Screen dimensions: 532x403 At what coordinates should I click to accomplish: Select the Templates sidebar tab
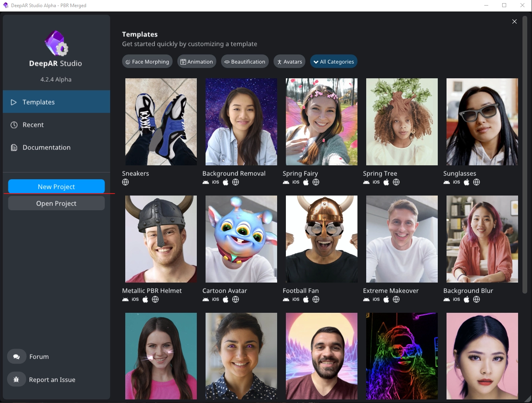point(56,102)
